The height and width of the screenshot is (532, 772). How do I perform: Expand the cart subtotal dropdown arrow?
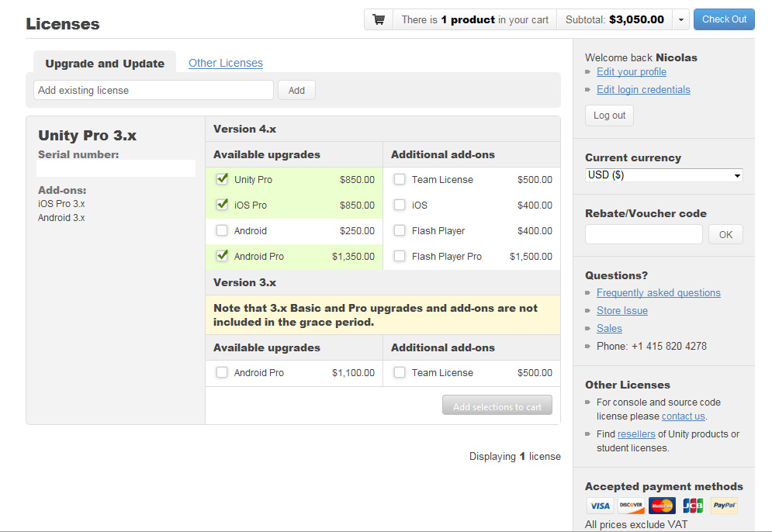[x=680, y=19]
